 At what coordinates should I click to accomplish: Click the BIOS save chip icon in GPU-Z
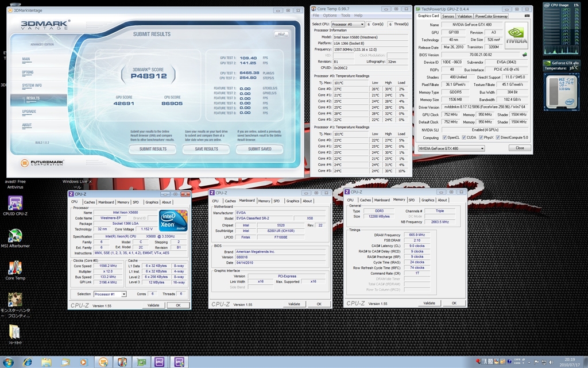524,55
